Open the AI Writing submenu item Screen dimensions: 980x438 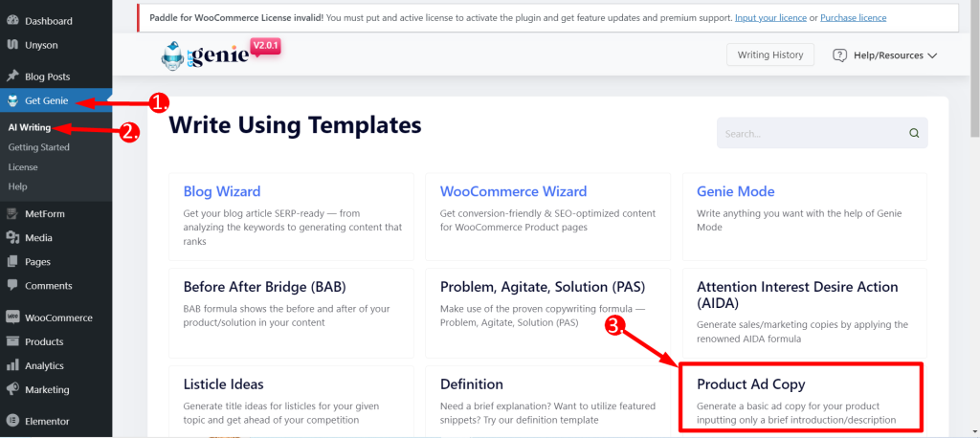[30, 127]
